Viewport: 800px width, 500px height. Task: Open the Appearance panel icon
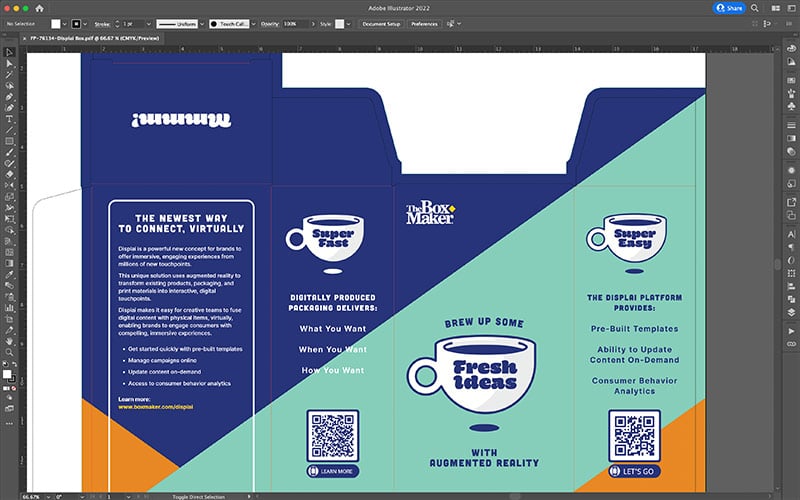[791, 170]
